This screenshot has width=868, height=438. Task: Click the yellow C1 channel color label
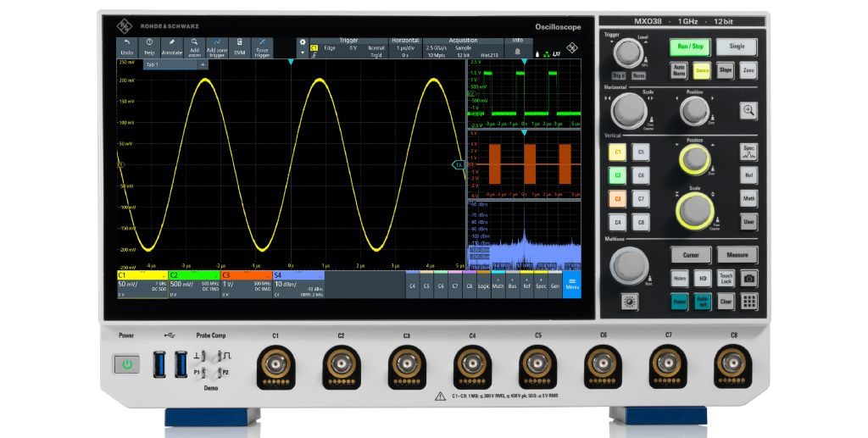141,275
